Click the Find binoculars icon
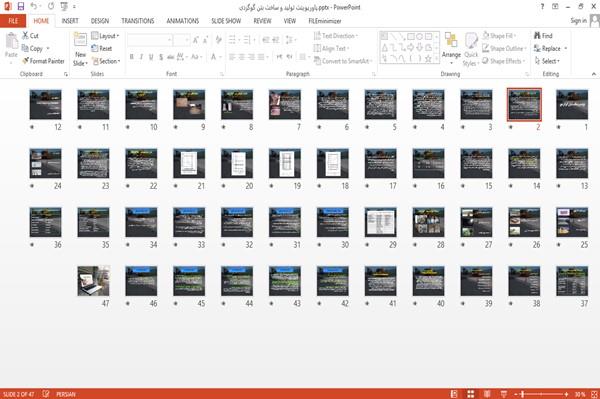 click(538, 36)
